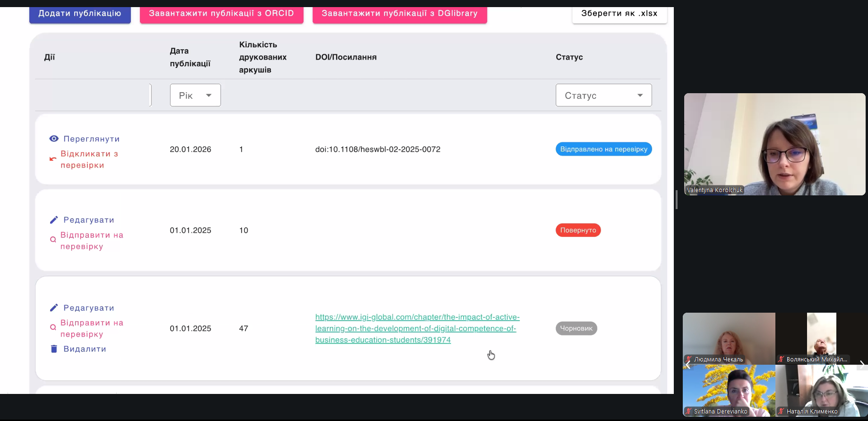Click pencil icon in the 10-sheet publication row
Screen dimensions: 868x421
[54, 220]
